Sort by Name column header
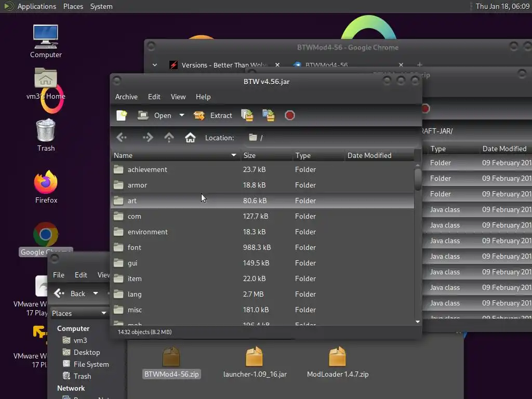 [x=176, y=155]
